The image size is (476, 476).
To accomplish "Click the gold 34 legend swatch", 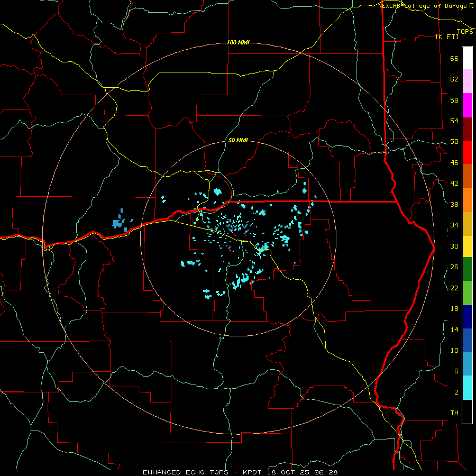I will pos(467,224).
